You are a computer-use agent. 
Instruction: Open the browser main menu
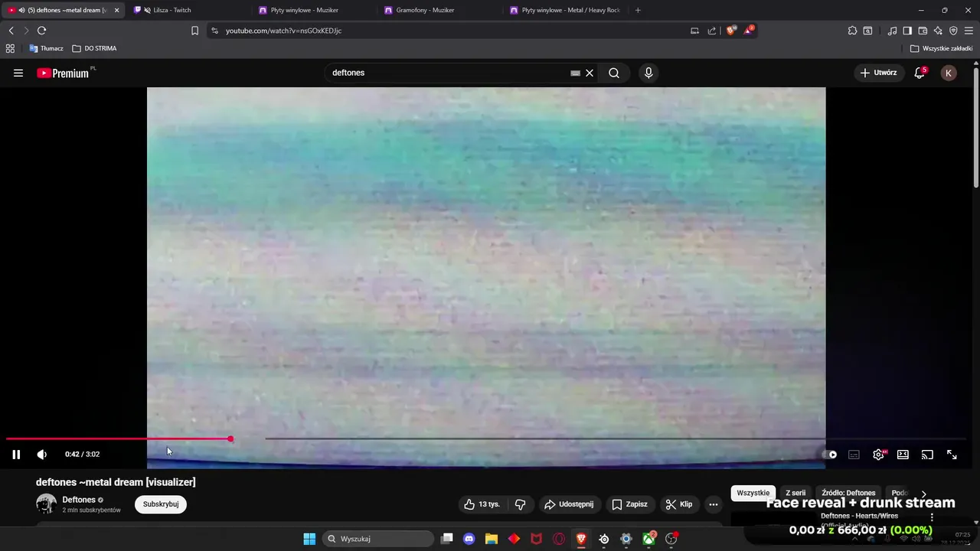969,31
